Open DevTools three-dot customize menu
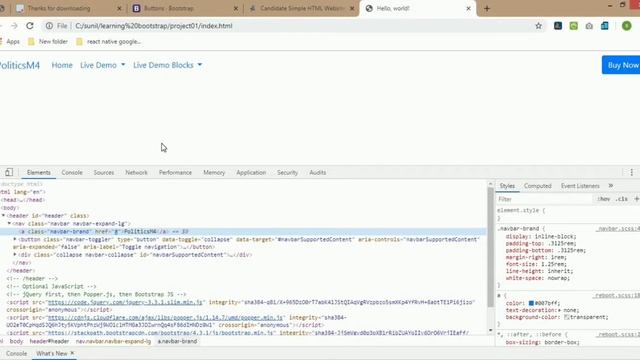Screen dimensions: 640x360 pos(631,172)
